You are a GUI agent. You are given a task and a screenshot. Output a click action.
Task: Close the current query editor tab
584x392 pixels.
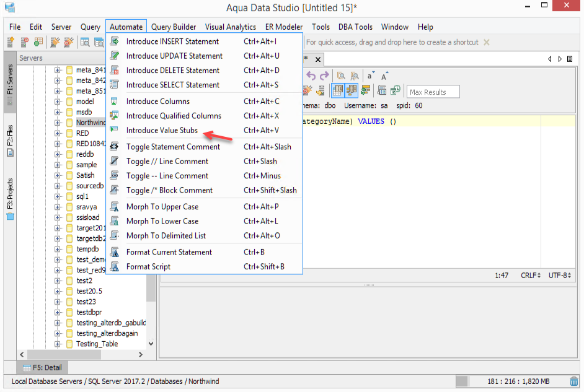(318, 59)
